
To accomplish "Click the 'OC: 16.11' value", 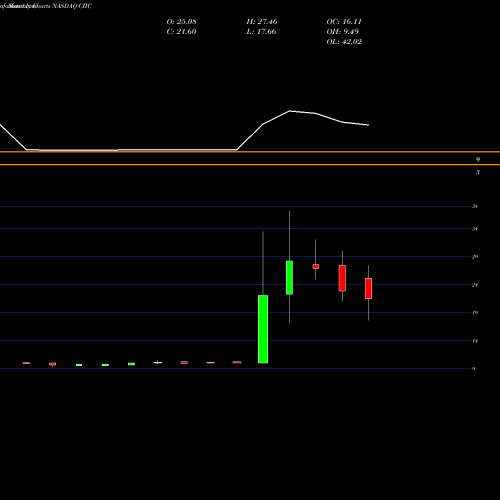I will 344,22.
